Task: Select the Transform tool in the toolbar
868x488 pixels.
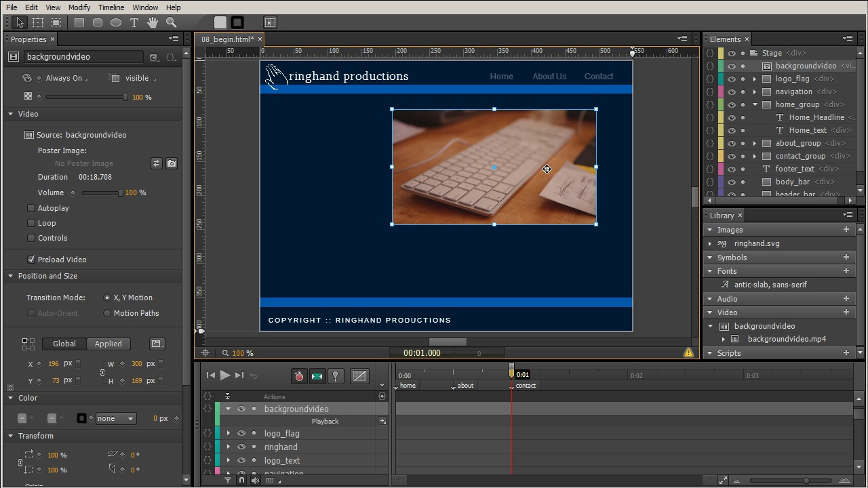Action: 38,22
